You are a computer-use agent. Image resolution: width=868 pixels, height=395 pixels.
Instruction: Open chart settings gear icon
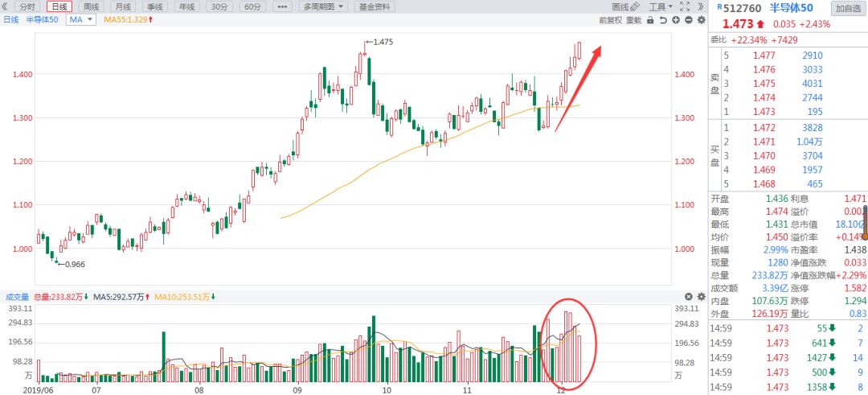[702, 20]
